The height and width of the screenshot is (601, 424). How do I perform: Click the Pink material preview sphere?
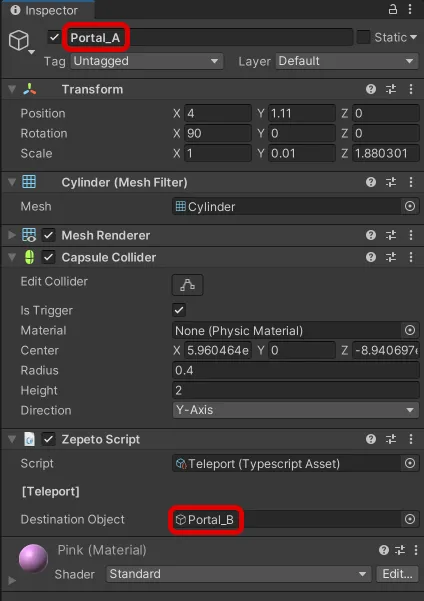pos(33,558)
